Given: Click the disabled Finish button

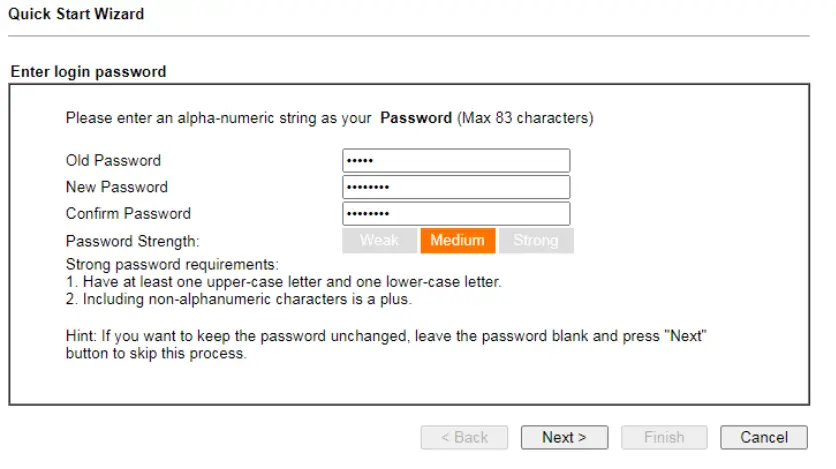Looking at the screenshot, I should point(664,437).
